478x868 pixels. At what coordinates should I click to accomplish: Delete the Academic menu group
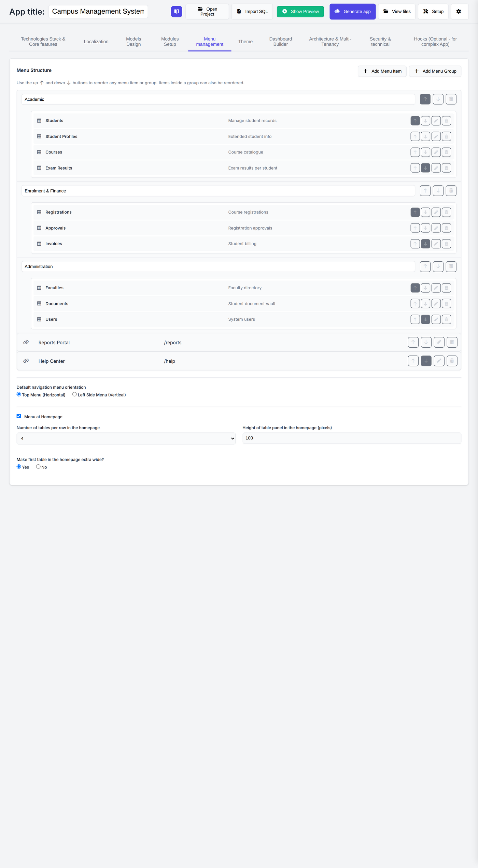pyautogui.click(x=451, y=99)
